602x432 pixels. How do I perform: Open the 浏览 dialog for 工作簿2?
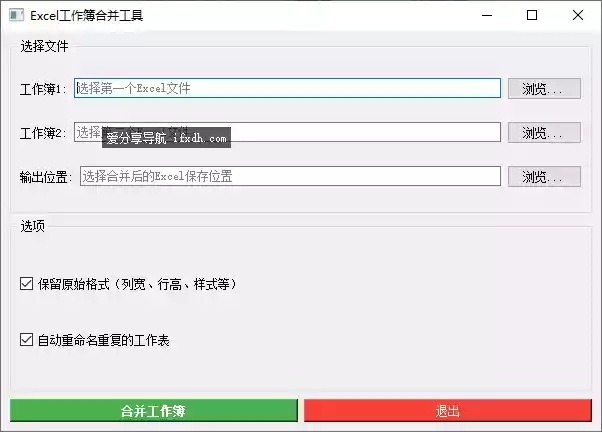(543, 132)
